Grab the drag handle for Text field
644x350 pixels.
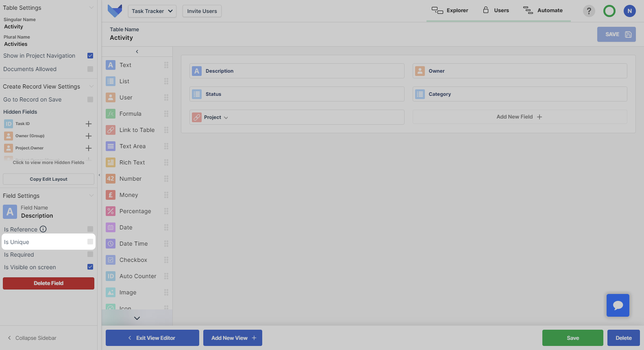[166, 65]
